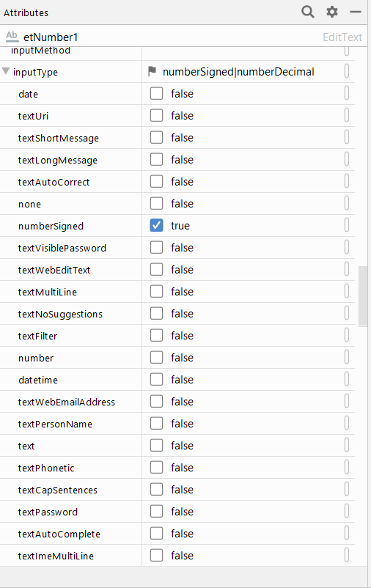
Task: Click the inputMethod value field
Action: [x=243, y=52]
